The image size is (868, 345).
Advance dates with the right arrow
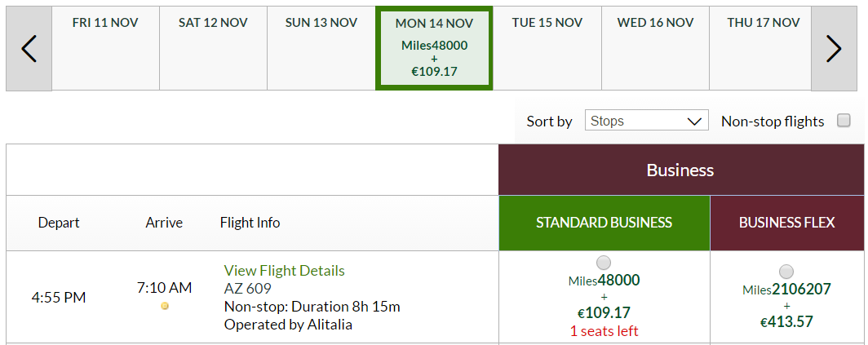(x=834, y=49)
